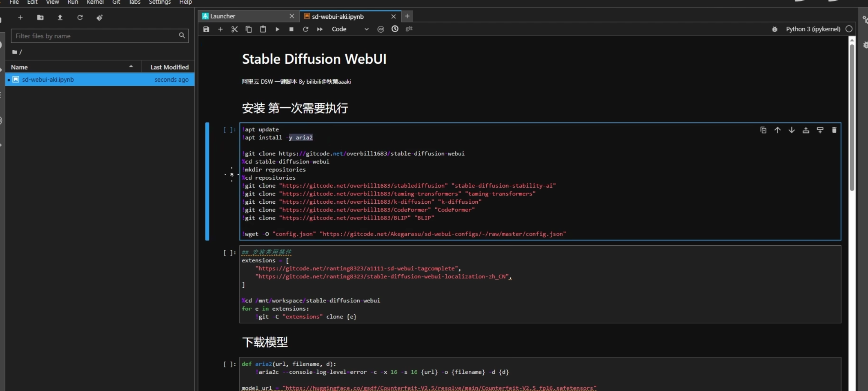The width and height of the screenshot is (868, 391).
Task: Open the Settings menu
Action: tap(160, 2)
